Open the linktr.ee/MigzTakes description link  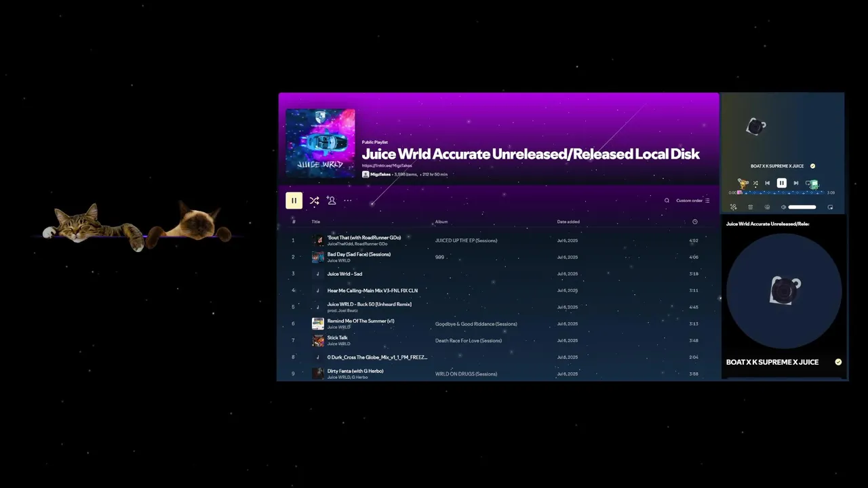pyautogui.click(x=387, y=165)
